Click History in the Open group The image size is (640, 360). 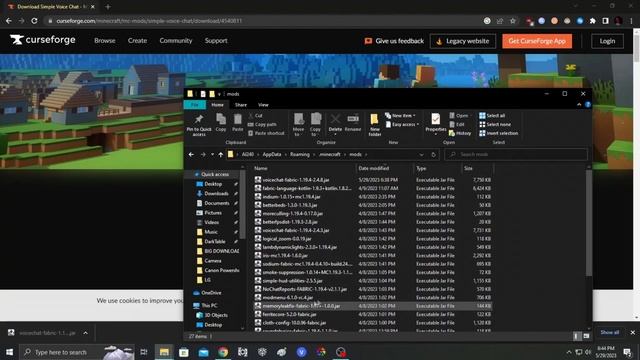(460, 133)
